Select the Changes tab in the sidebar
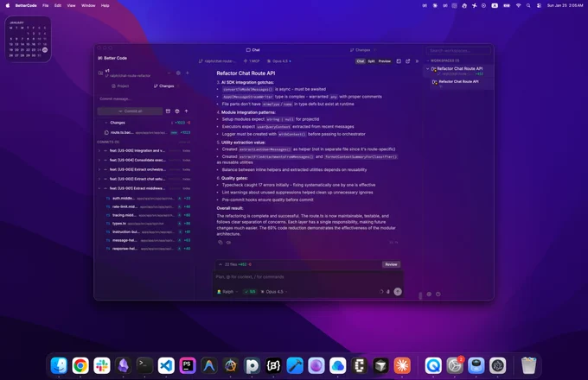Image resolution: width=588 pixels, height=380 pixels. coord(164,86)
